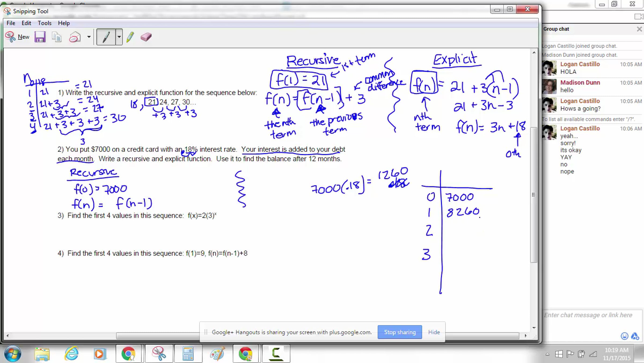Open the File menu

tap(11, 23)
